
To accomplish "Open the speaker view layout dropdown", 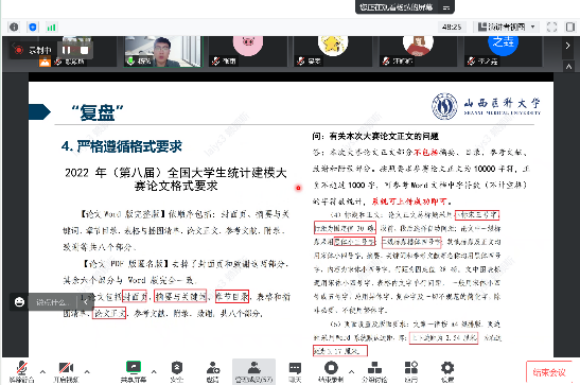I will (506, 27).
